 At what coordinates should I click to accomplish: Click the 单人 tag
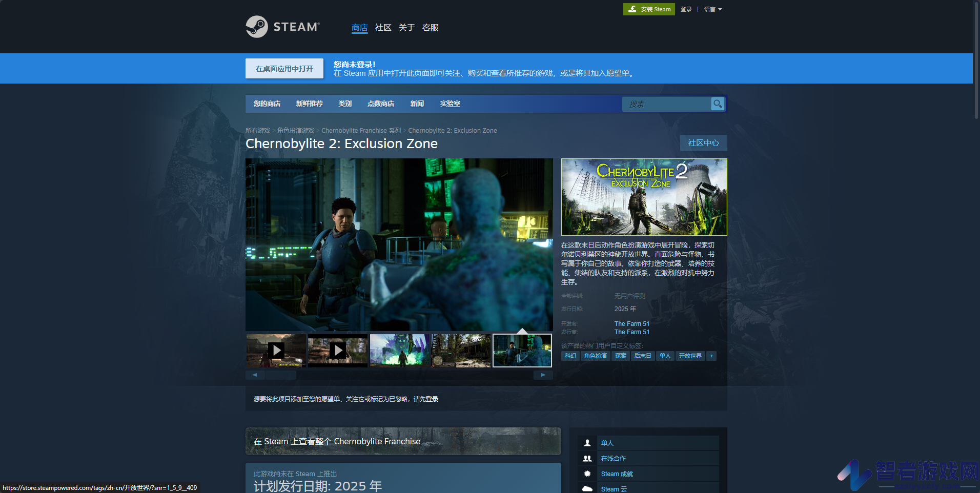point(665,356)
